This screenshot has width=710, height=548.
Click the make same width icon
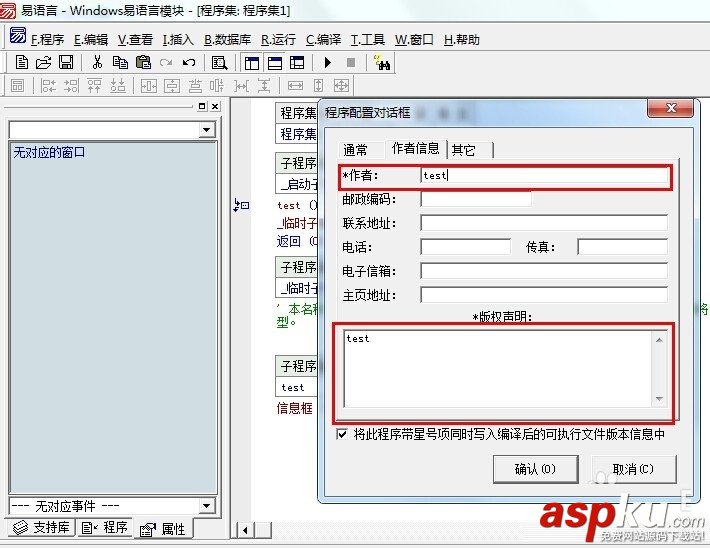coord(295,85)
